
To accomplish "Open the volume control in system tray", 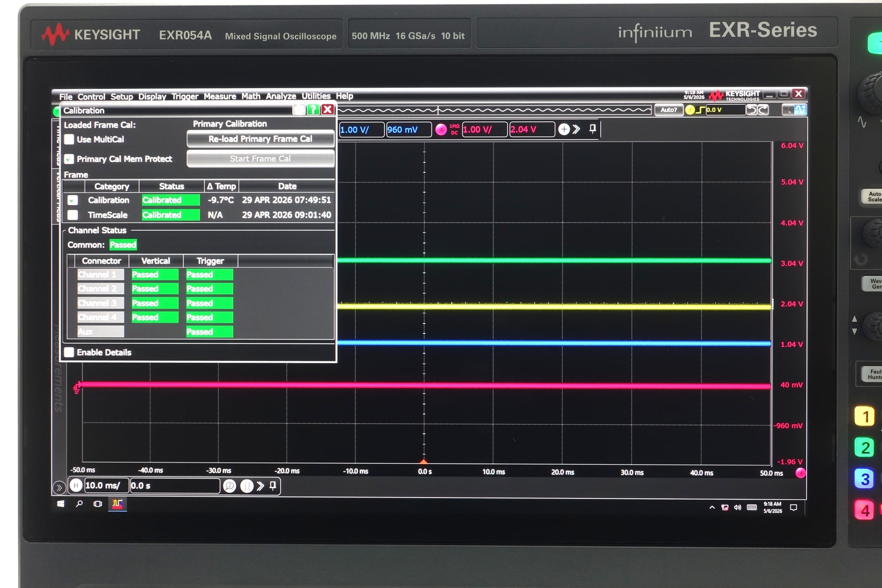I will click(x=738, y=507).
